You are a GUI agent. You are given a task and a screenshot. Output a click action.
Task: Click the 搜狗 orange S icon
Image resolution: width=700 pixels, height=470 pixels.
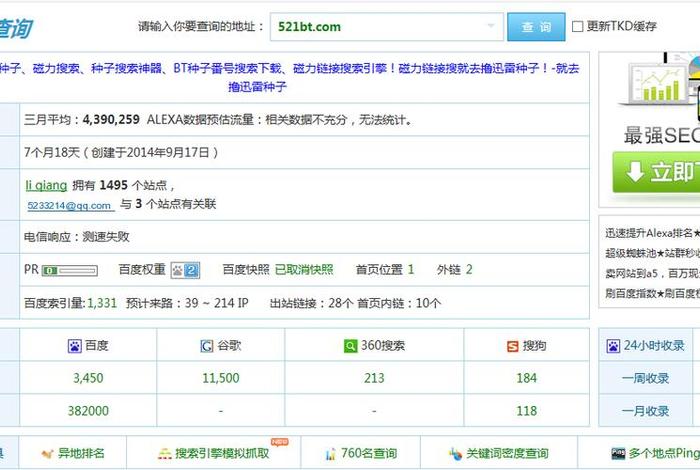(x=512, y=346)
